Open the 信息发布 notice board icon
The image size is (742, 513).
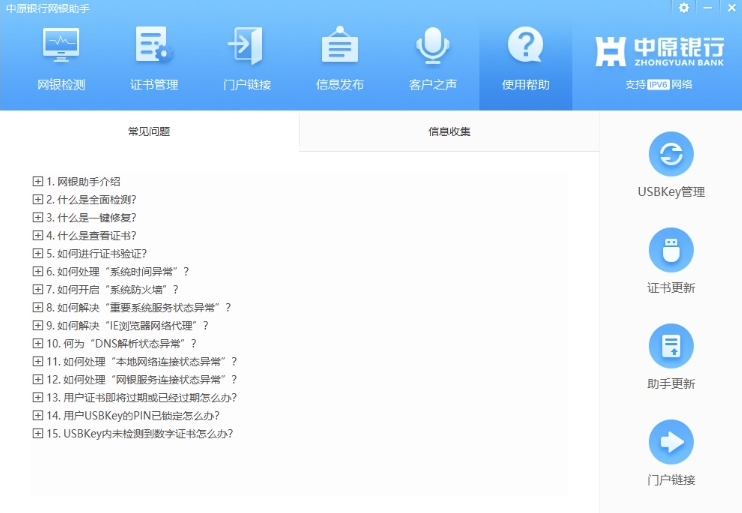point(340,45)
